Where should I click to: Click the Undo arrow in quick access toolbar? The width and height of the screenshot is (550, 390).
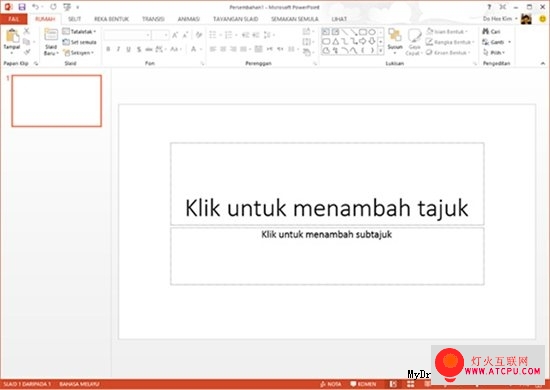[35, 7]
